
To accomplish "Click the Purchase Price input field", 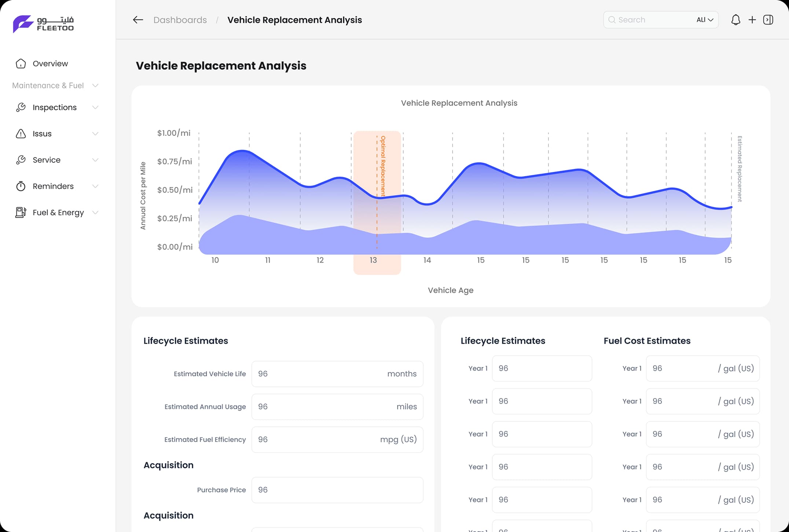I will pyautogui.click(x=337, y=490).
